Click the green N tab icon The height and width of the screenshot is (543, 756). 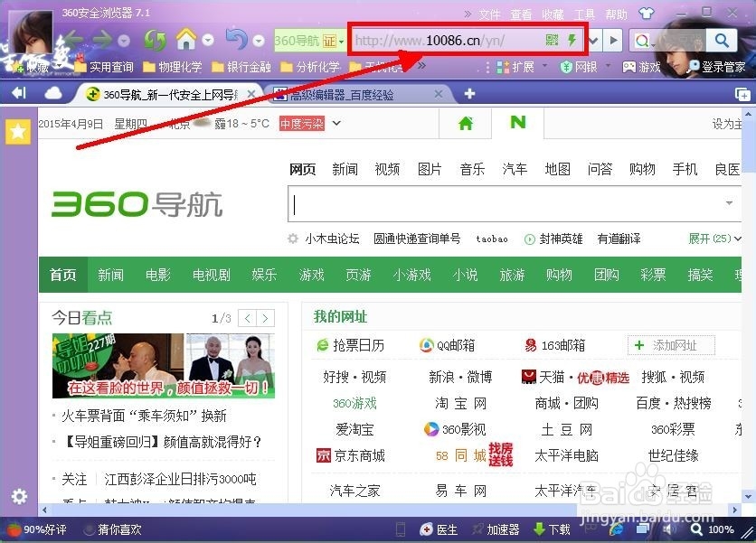(518, 122)
